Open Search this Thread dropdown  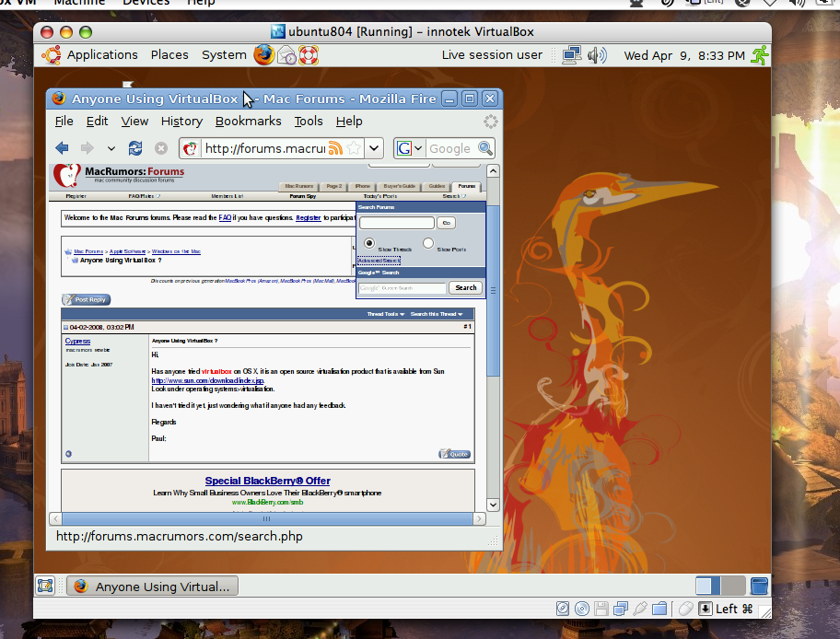coord(437,314)
